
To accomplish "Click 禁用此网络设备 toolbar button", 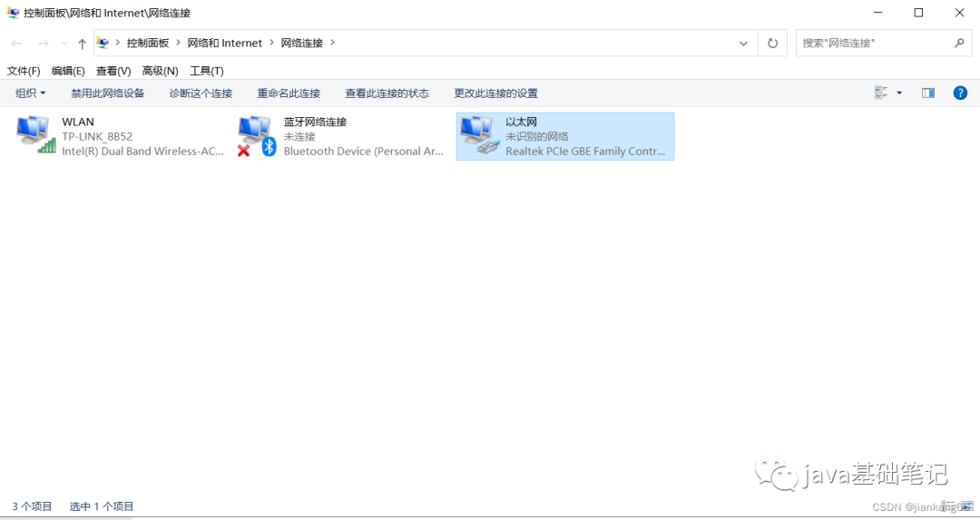I will pos(107,93).
